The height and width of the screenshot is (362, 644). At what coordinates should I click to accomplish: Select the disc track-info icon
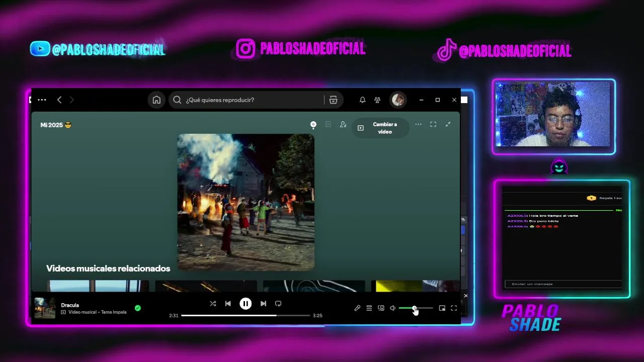[313, 125]
